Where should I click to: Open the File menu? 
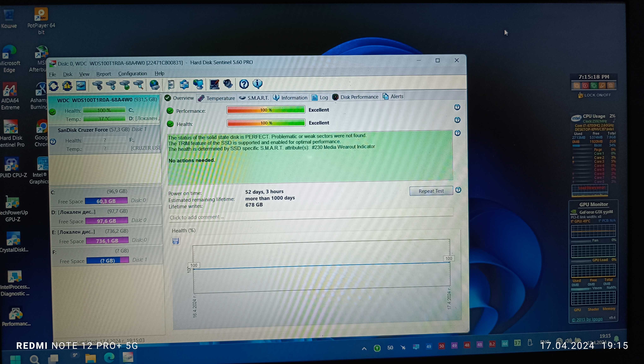pos(53,75)
